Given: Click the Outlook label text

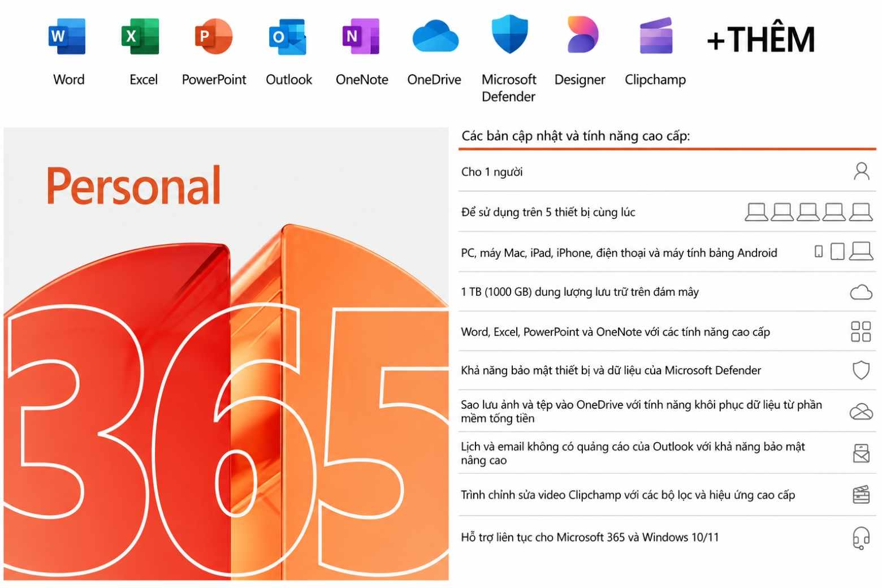Looking at the screenshot, I should [289, 80].
